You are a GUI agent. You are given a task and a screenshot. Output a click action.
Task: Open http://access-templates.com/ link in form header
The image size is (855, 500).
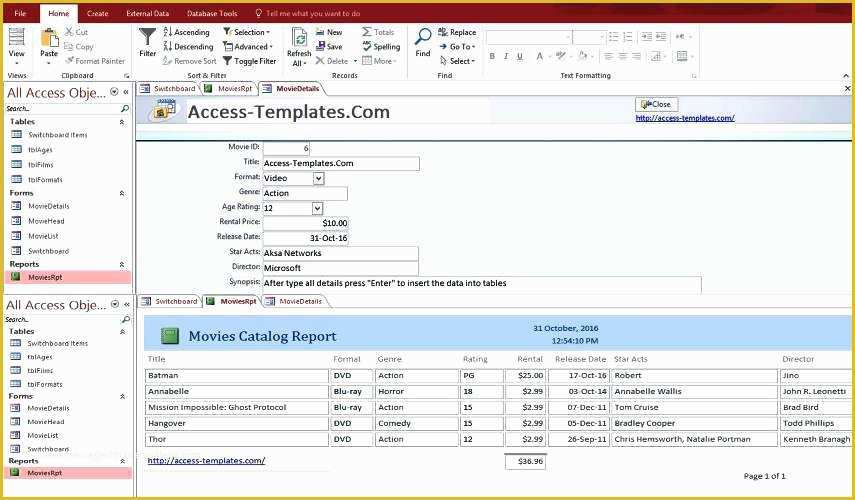(x=685, y=118)
